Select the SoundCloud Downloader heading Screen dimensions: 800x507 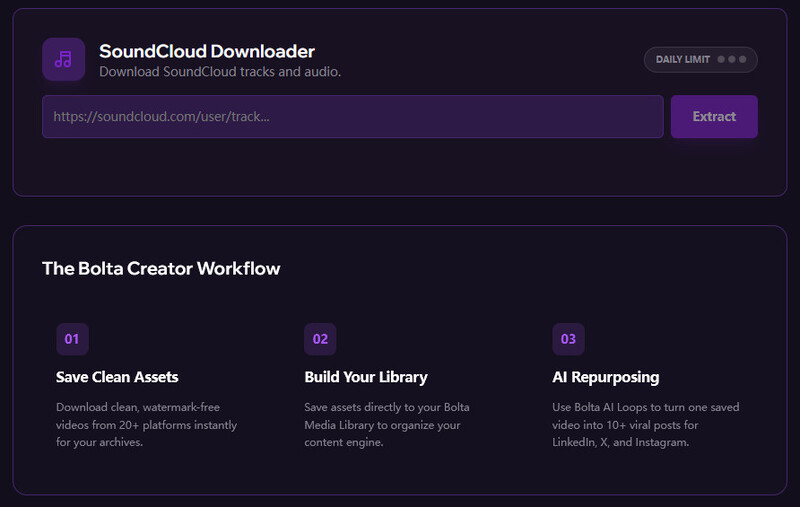[207, 52]
